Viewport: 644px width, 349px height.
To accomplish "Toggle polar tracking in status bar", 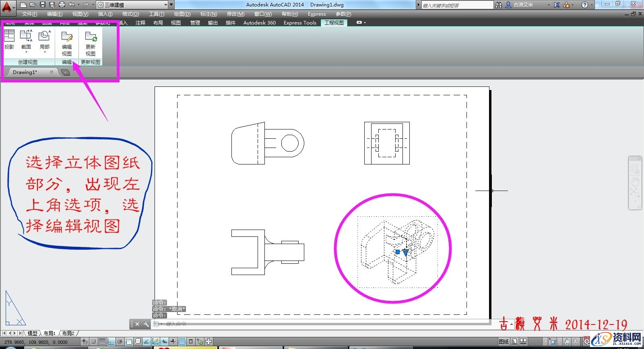I will coord(120,341).
